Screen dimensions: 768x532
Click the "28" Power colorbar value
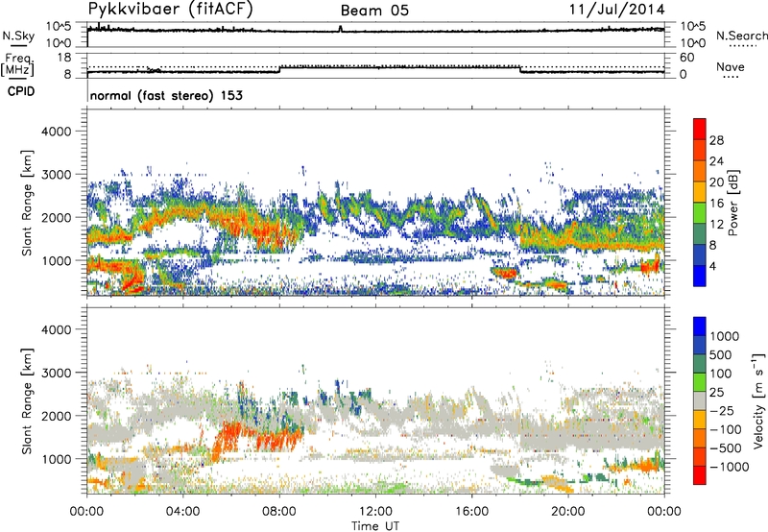tap(716, 140)
